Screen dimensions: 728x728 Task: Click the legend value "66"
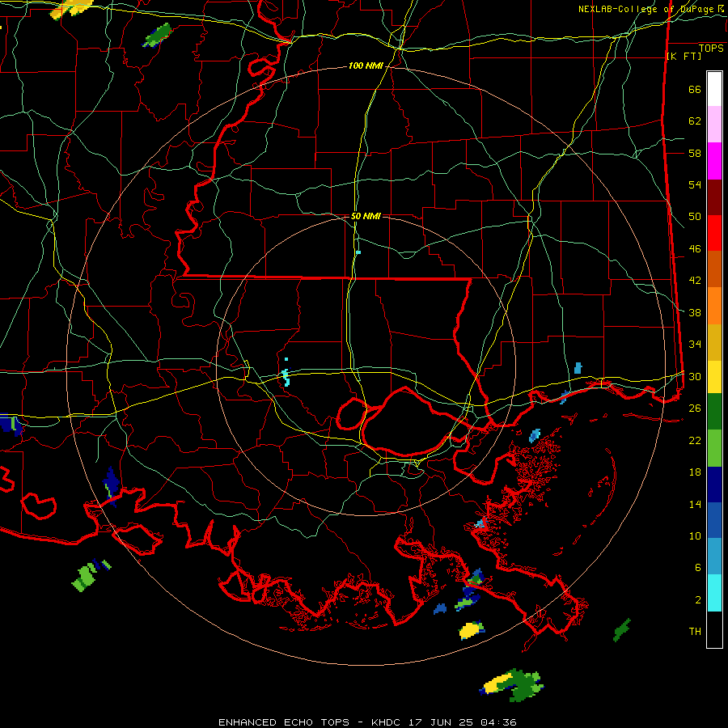pos(695,90)
